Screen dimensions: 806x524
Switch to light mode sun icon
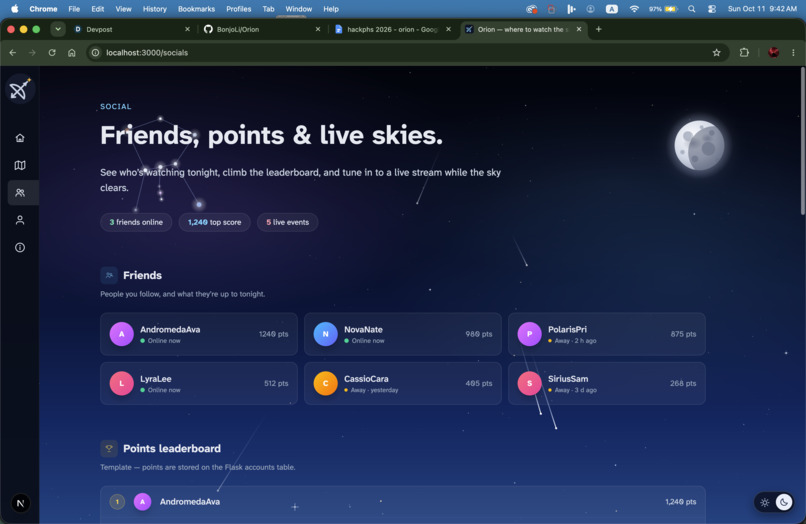coord(765,502)
